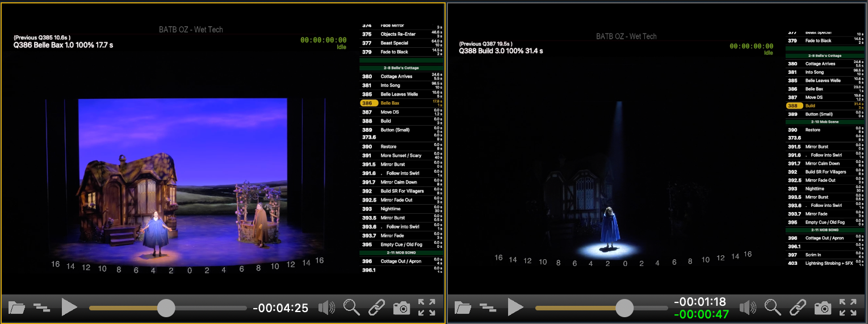This screenshot has height=324, width=868.
Task: Click cue 380 Cottage Arrives in left video
Action: coord(402,76)
